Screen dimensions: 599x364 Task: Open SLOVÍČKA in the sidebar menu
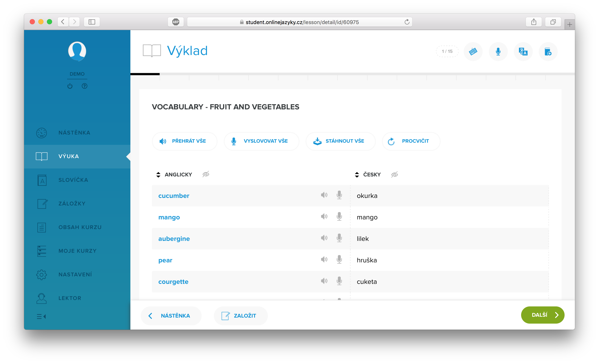click(x=73, y=180)
